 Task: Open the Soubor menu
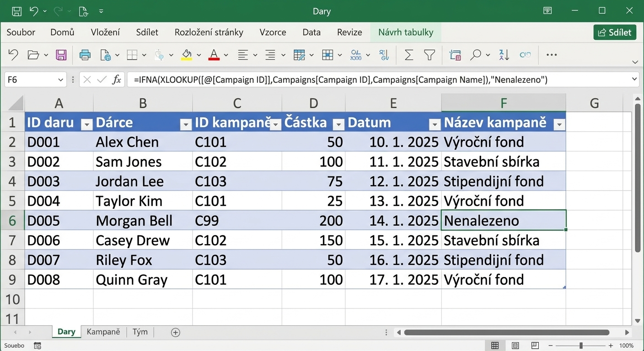pos(21,32)
